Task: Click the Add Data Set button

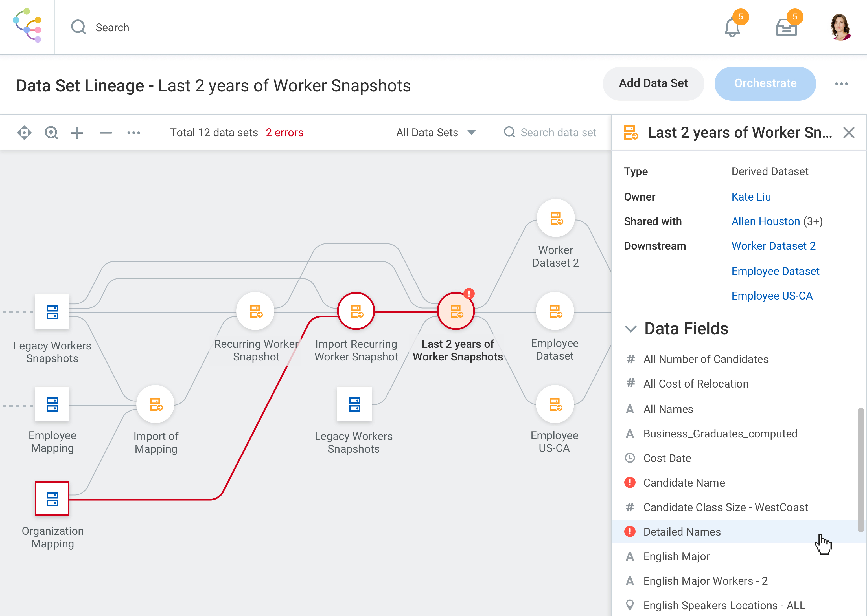Action: [653, 83]
